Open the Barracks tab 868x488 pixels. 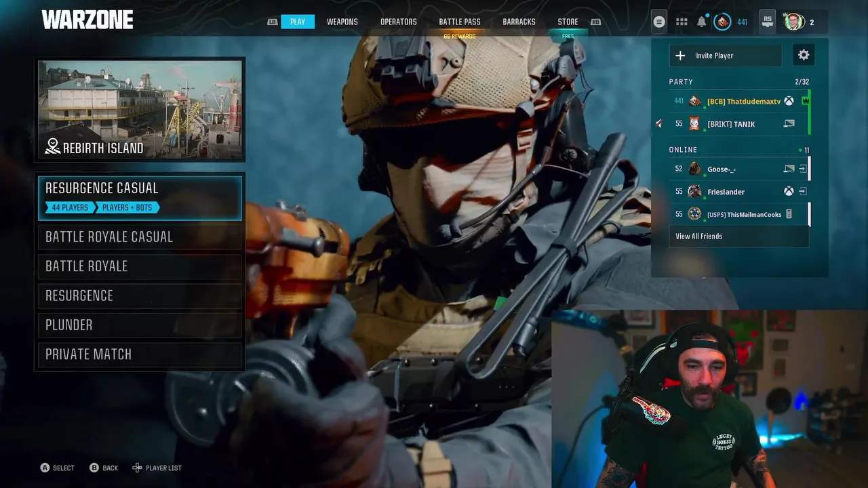(x=519, y=22)
